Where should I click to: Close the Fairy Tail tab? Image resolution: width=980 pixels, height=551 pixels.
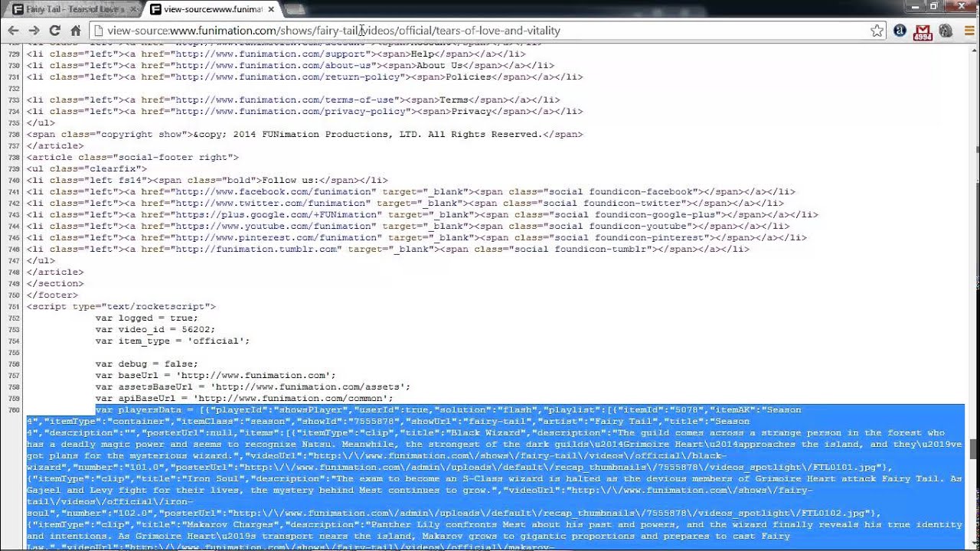(x=133, y=9)
